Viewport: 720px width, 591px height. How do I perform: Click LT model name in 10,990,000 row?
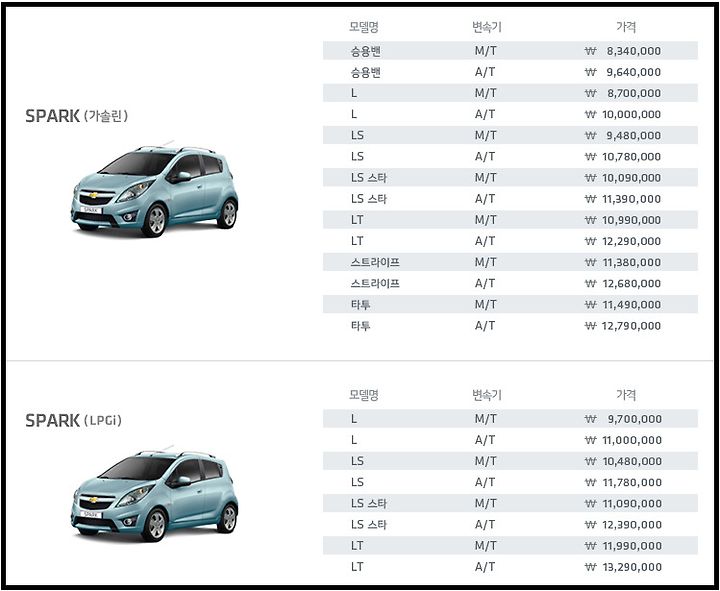click(x=357, y=220)
